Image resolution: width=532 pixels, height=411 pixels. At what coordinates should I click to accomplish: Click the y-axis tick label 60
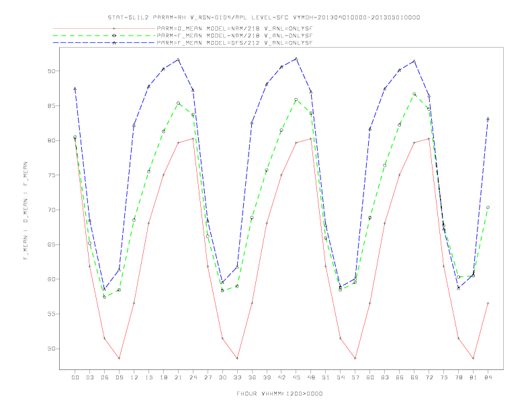(x=51, y=279)
